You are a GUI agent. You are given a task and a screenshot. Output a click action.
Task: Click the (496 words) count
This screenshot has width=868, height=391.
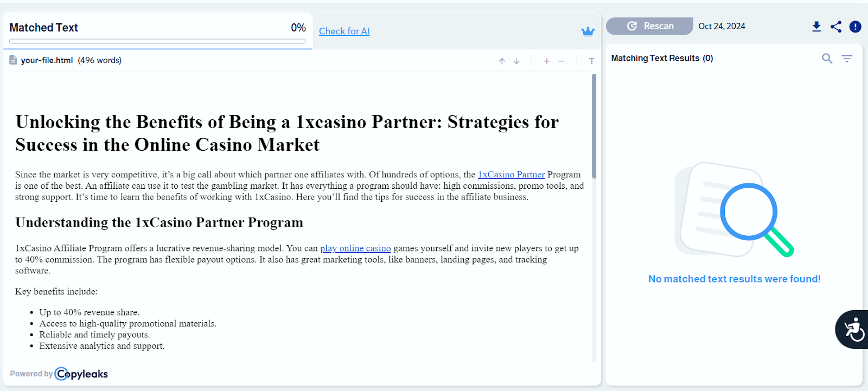point(100,60)
